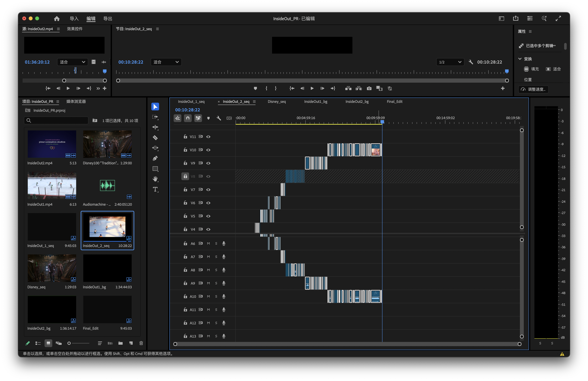This screenshot has height=381, width=588.
Task: Click the timeline ruler playhead
Action: click(x=382, y=122)
